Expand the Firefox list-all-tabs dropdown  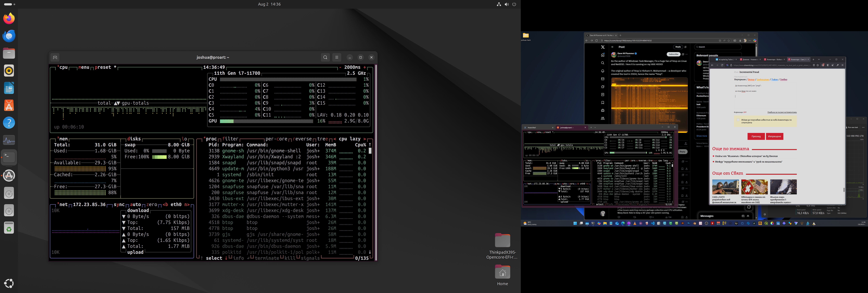pos(819,59)
